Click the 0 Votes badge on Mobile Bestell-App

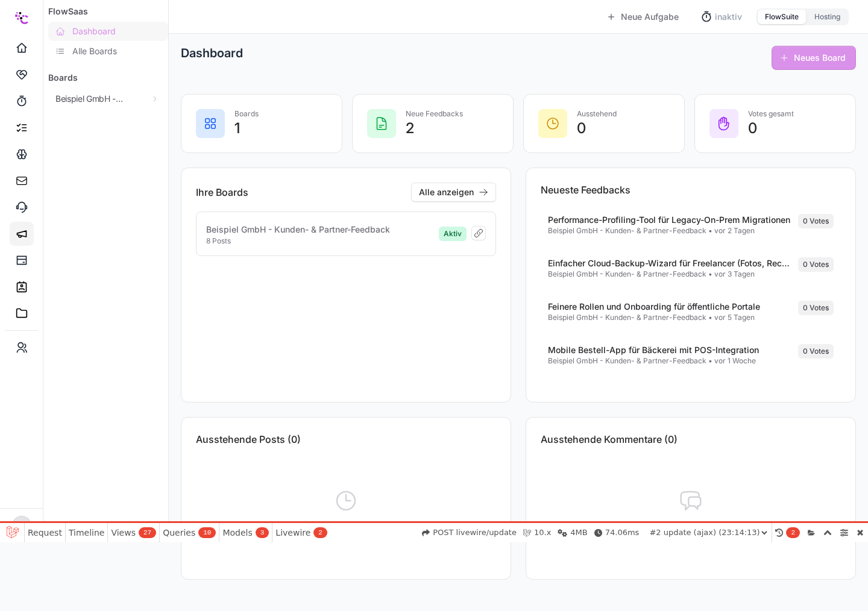(x=816, y=351)
